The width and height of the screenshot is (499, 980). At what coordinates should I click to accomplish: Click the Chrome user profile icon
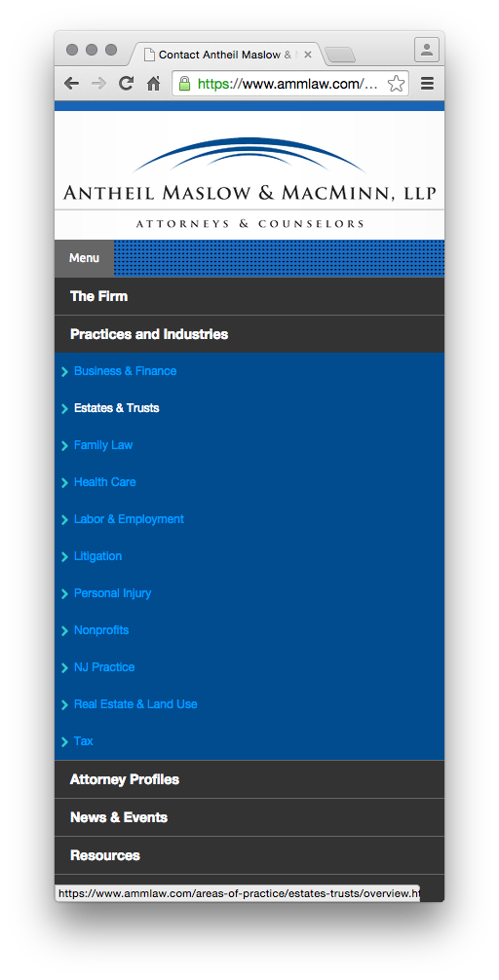point(427,50)
